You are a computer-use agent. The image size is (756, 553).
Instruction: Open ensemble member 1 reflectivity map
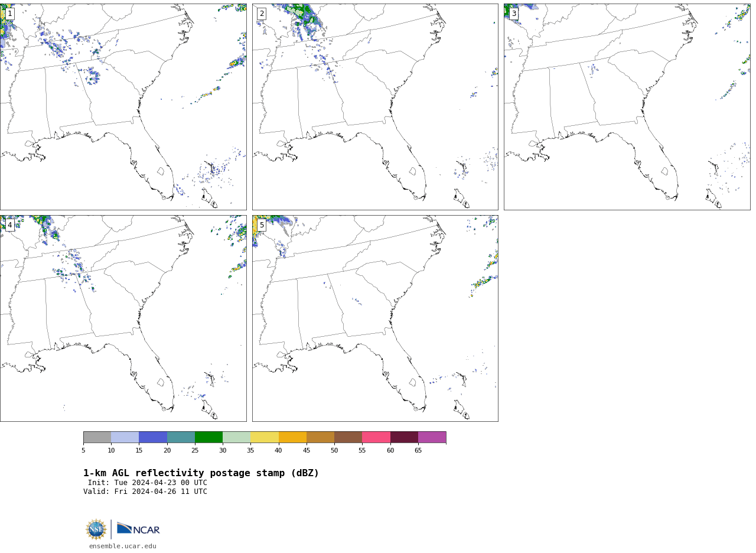123,107
